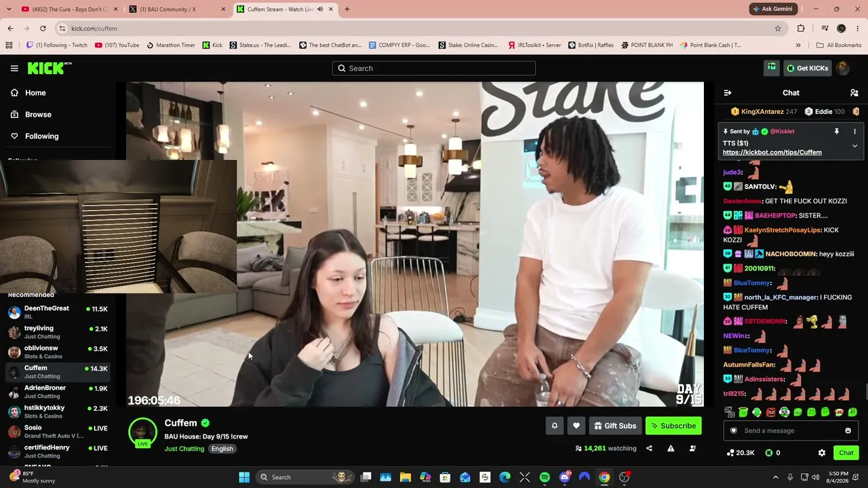Open the Just Chatting category link
The image size is (868, 488).
pyautogui.click(x=184, y=449)
